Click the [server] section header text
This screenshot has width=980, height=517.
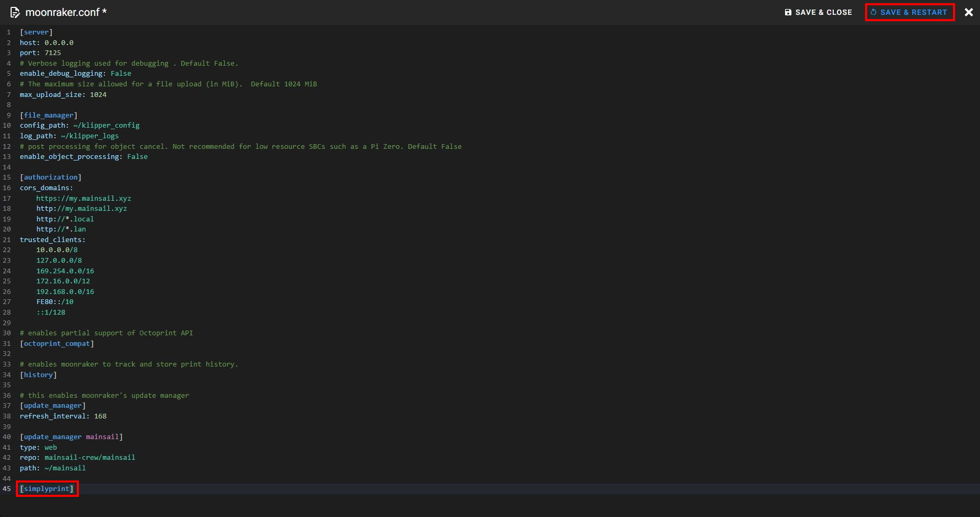[36, 32]
